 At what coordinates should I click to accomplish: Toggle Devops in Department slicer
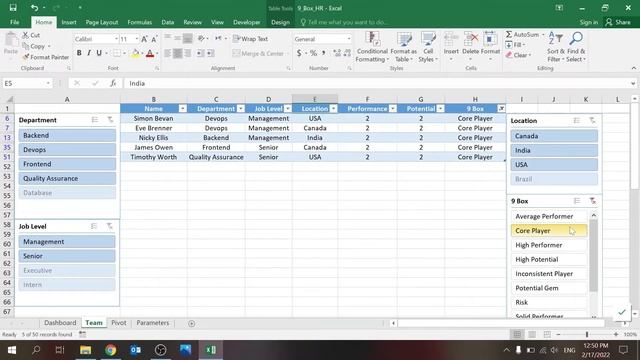tap(67, 149)
